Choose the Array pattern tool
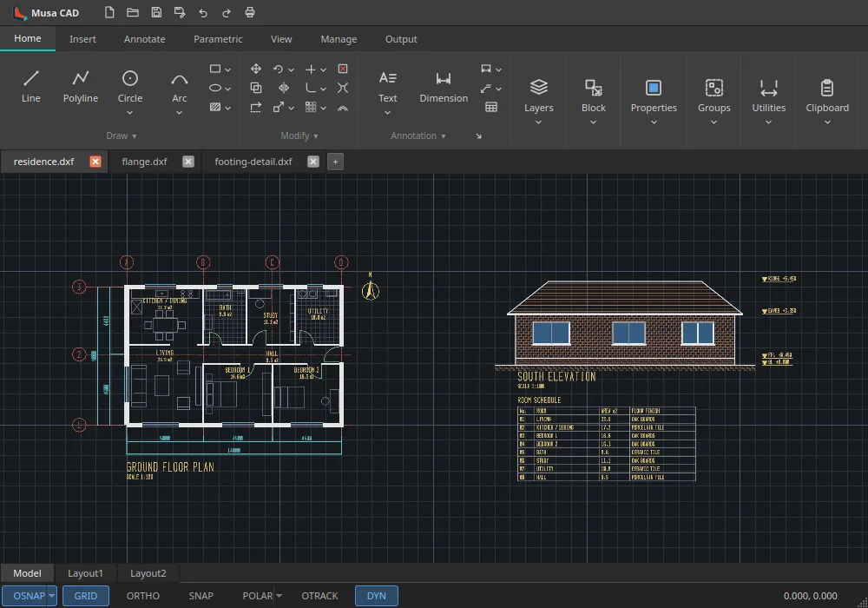 click(311, 107)
